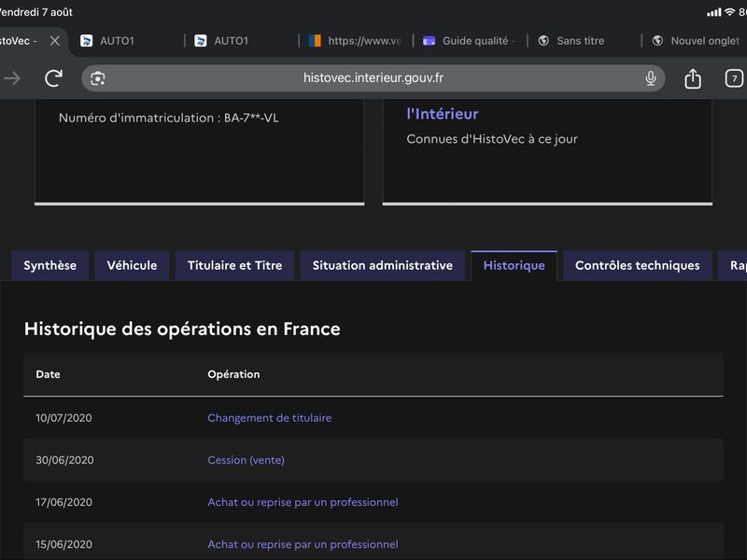
Task: Open the Titulaire et Titre tab
Action: coord(235,265)
